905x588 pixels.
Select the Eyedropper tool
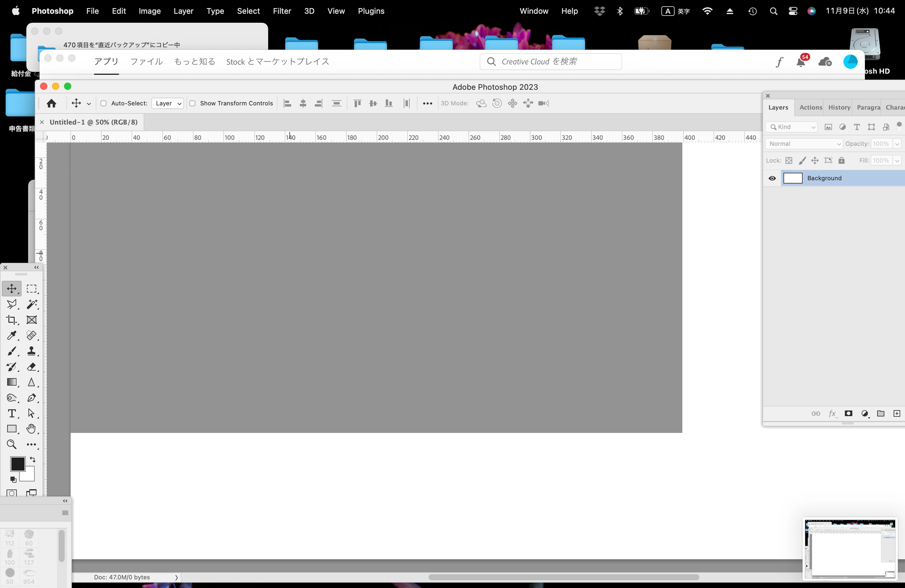coord(11,335)
